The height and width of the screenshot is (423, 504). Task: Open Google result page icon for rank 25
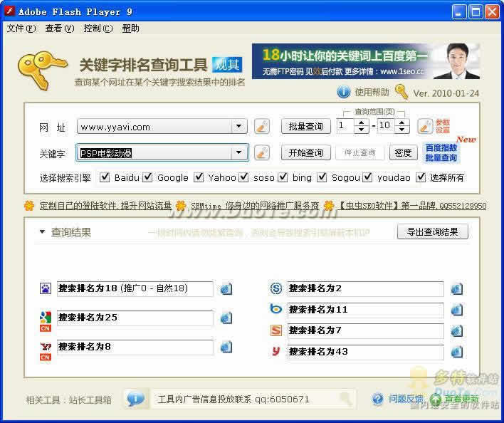coord(226,318)
